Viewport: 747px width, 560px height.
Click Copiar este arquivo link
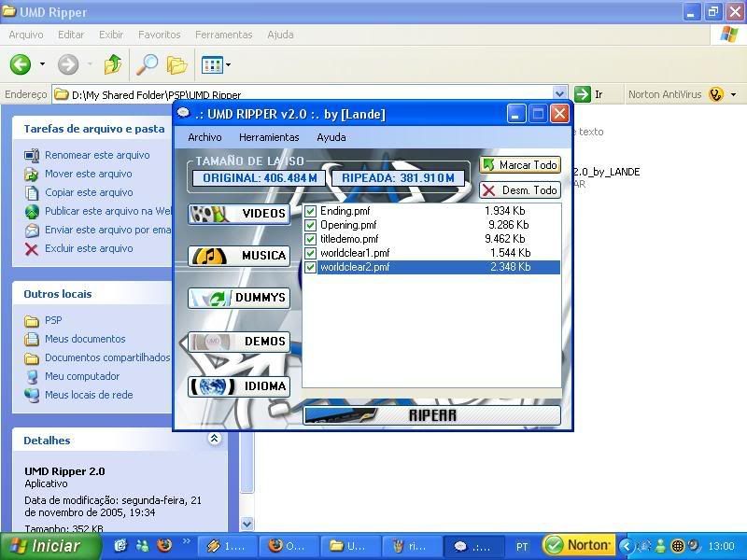tap(89, 192)
